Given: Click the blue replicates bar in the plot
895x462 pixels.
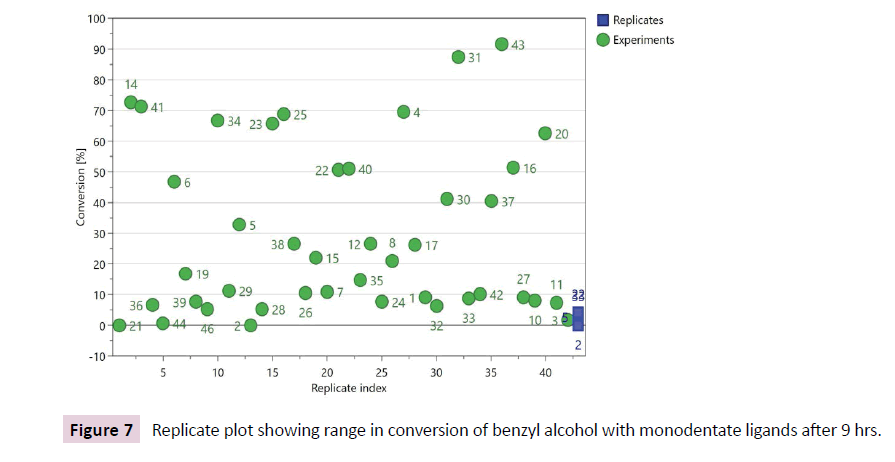Looking at the screenshot, I should point(578,318).
